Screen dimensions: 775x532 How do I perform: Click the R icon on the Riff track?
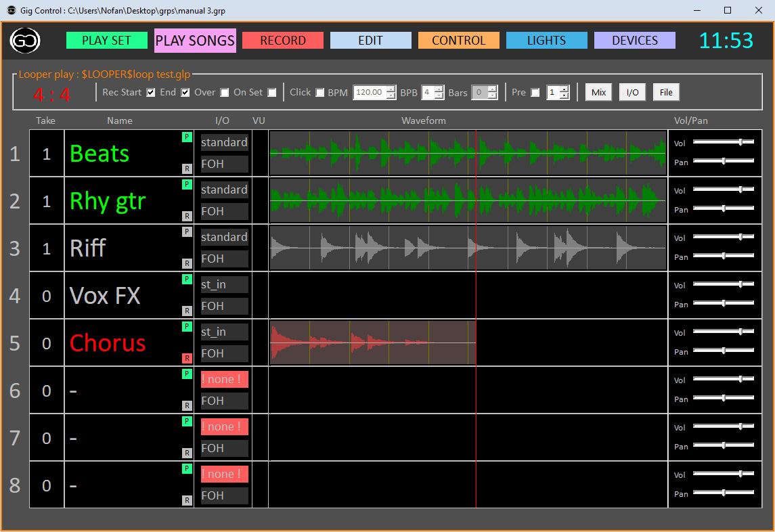point(187,264)
